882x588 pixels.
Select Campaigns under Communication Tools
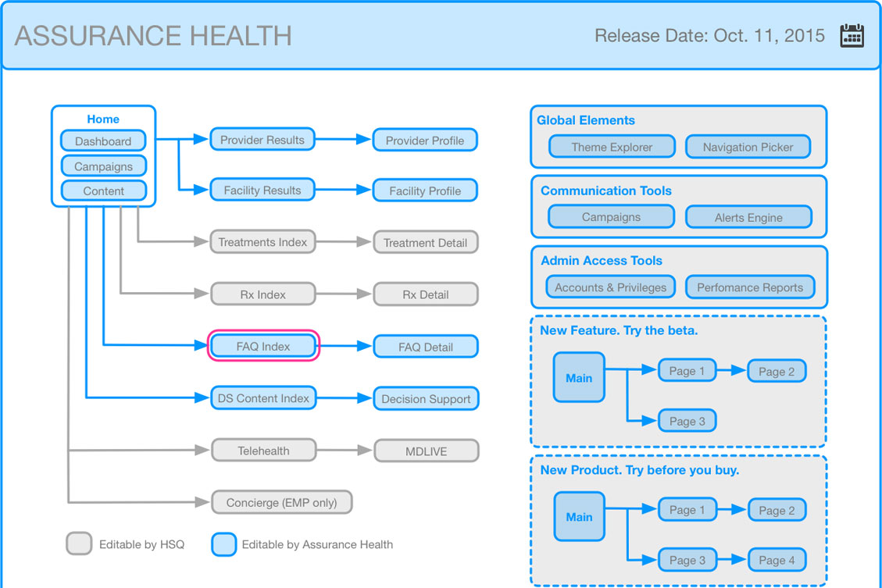[612, 216]
